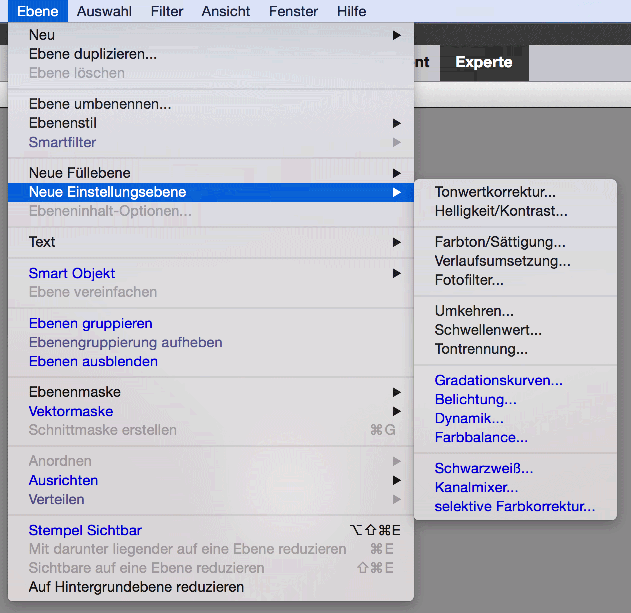
Task: Choose selektive Farbkorrektur option
Action: [514, 507]
